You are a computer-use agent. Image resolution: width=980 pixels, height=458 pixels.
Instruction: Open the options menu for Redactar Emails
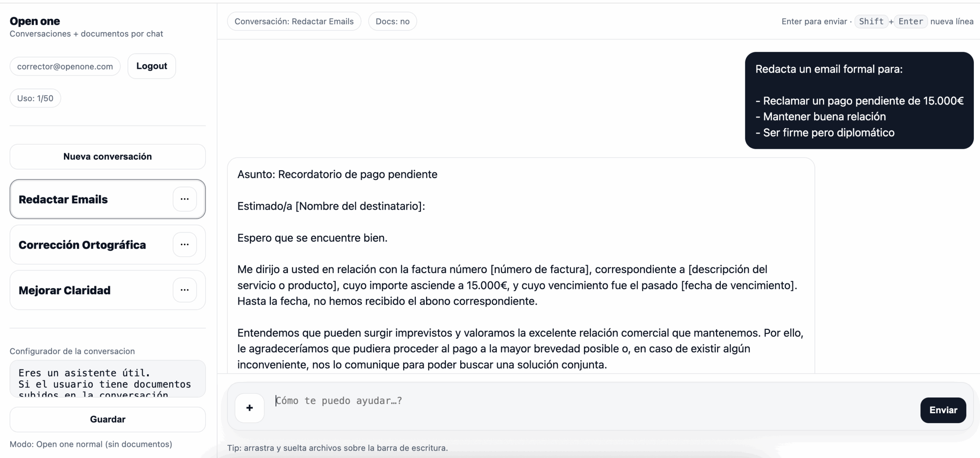point(185,199)
